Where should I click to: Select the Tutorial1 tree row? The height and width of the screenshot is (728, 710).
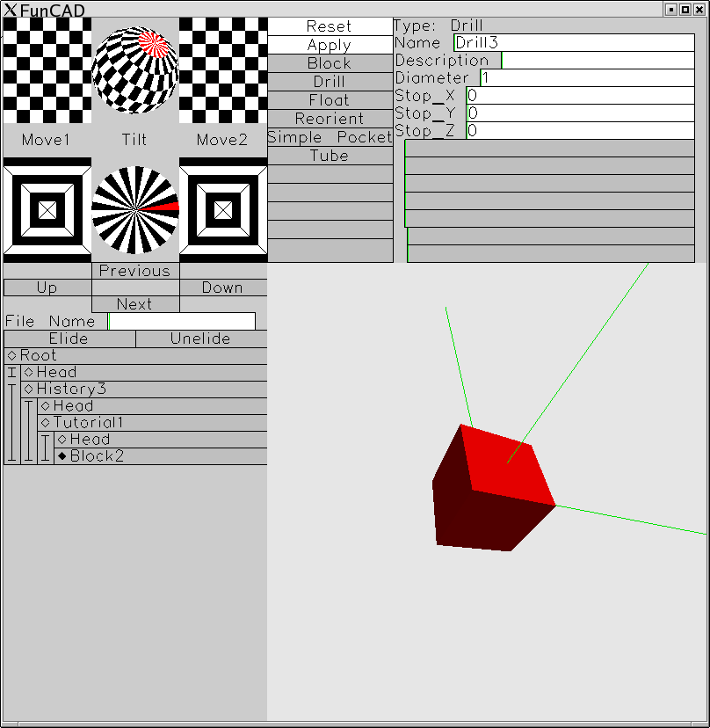pyautogui.click(x=152, y=423)
